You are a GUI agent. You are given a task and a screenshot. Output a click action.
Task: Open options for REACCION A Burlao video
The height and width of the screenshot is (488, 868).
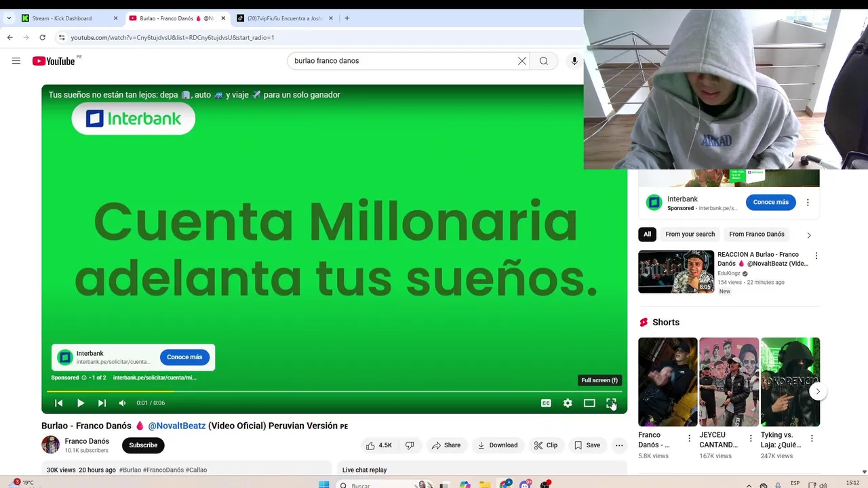(x=816, y=256)
